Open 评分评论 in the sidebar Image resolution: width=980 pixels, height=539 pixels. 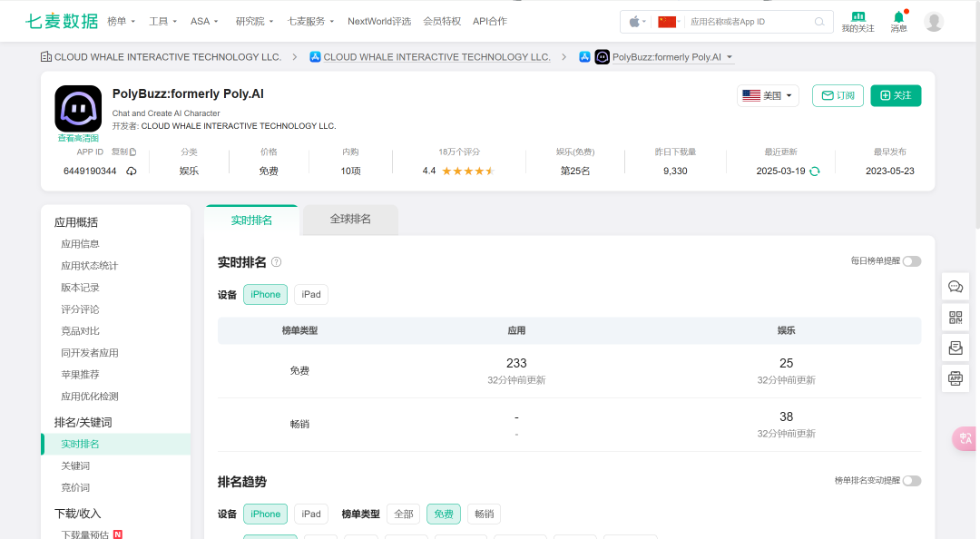[80, 309]
